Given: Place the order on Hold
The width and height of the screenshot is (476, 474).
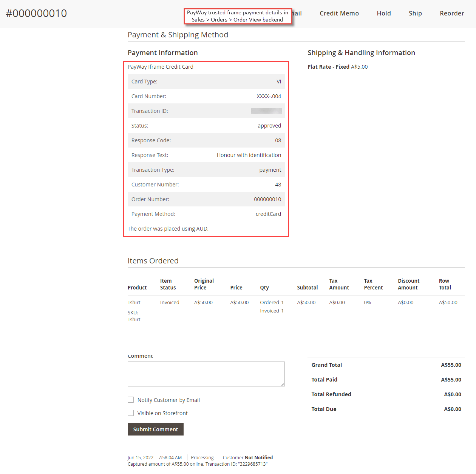Looking at the screenshot, I should click(x=383, y=13).
